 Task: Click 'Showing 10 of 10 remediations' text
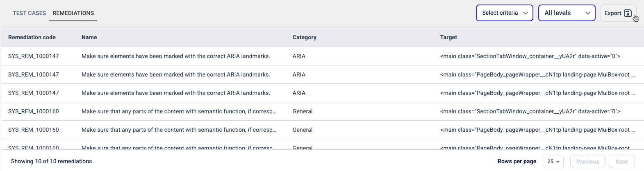pos(52,161)
